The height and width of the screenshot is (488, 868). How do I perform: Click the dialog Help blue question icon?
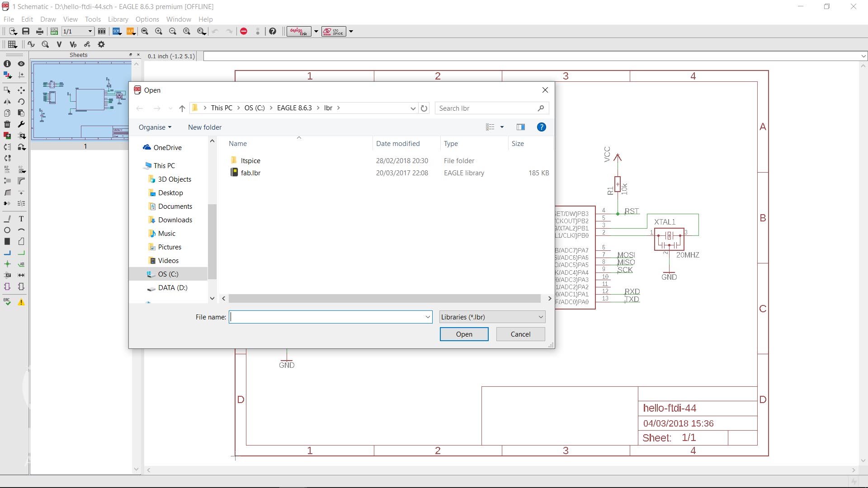tap(541, 127)
